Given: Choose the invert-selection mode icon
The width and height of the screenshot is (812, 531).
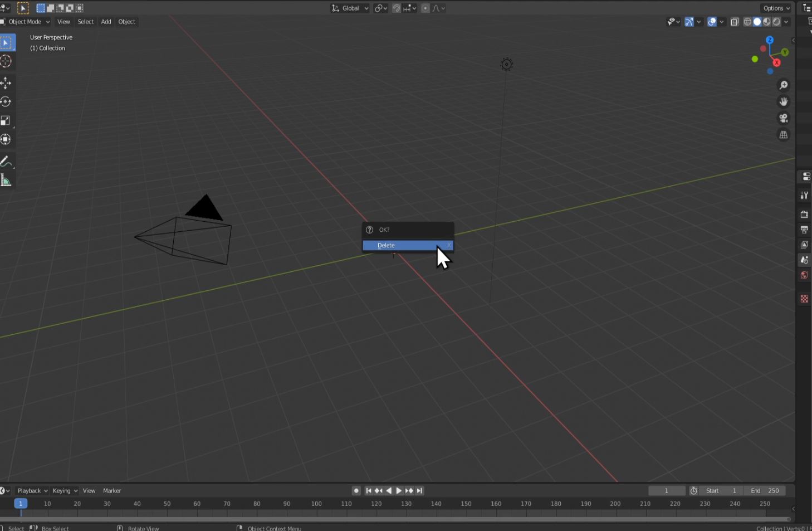Looking at the screenshot, I should coord(70,8).
